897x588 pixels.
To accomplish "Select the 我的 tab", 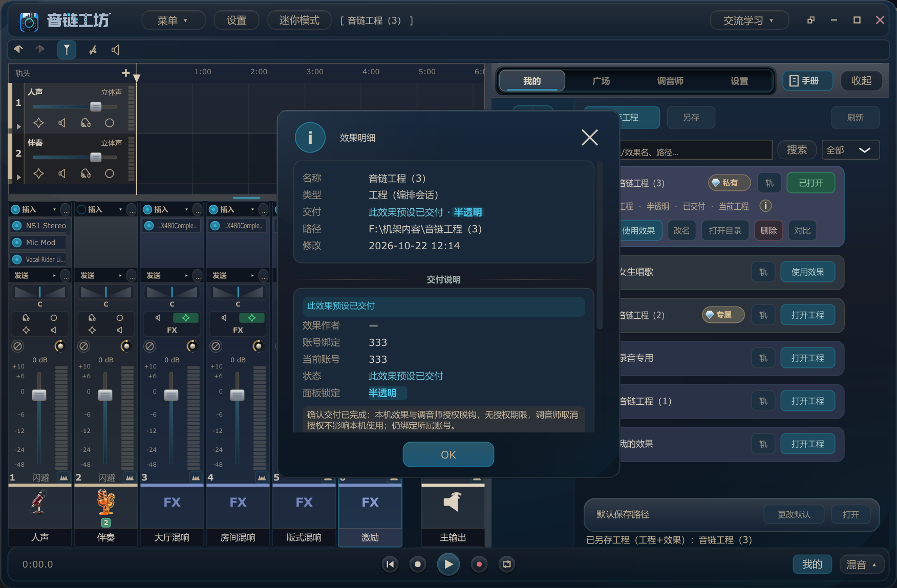I will 532,81.
